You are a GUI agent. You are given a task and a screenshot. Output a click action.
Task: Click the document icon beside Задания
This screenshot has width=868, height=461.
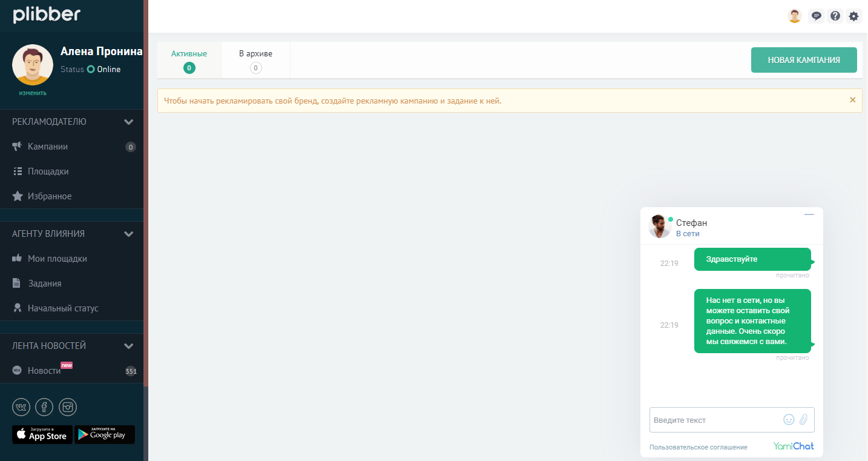tap(18, 284)
